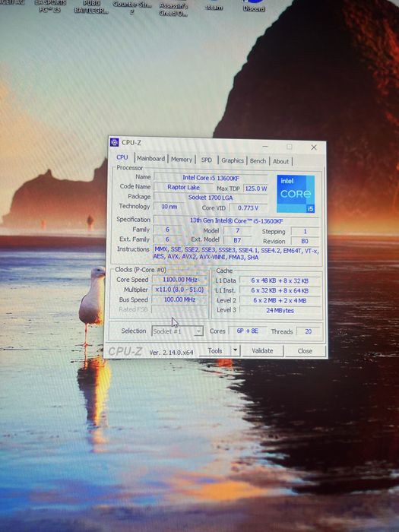399x532 pixels.
Task: Click the Ext. Model value B7
Action: pos(237,240)
